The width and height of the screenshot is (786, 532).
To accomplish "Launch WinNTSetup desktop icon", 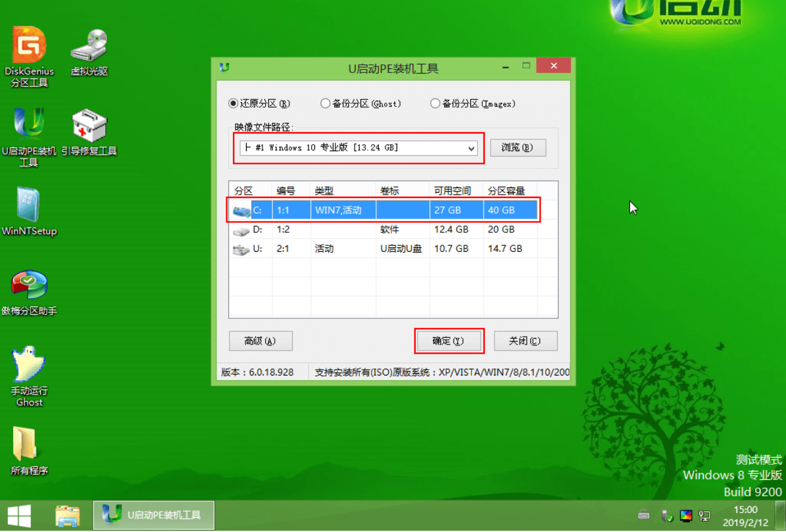I will [29, 211].
